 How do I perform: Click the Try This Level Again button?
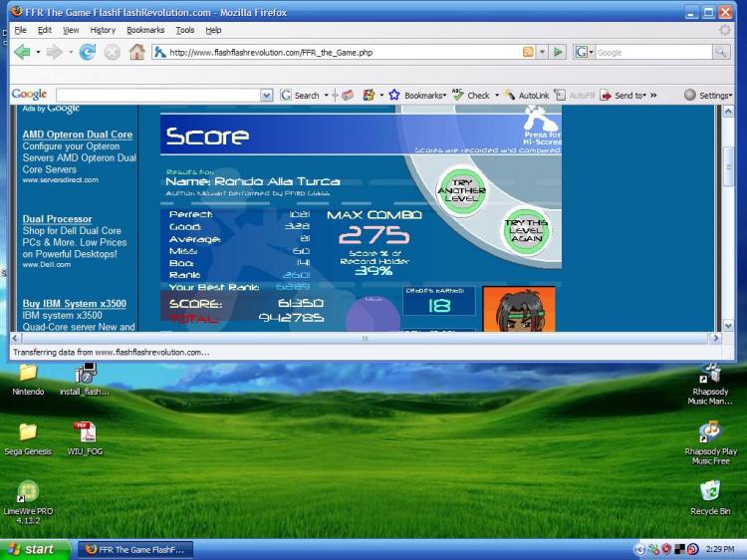click(x=526, y=230)
